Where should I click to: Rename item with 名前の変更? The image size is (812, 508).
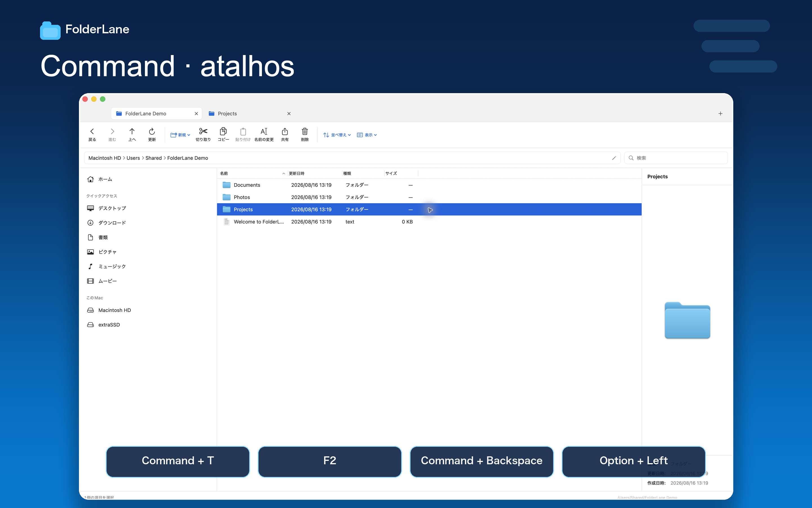pos(264,134)
